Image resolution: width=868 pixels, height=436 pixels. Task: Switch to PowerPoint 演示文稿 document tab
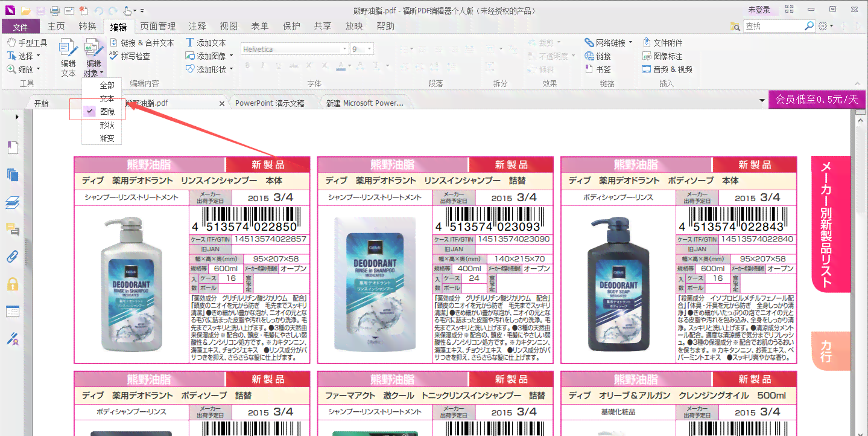(270, 103)
